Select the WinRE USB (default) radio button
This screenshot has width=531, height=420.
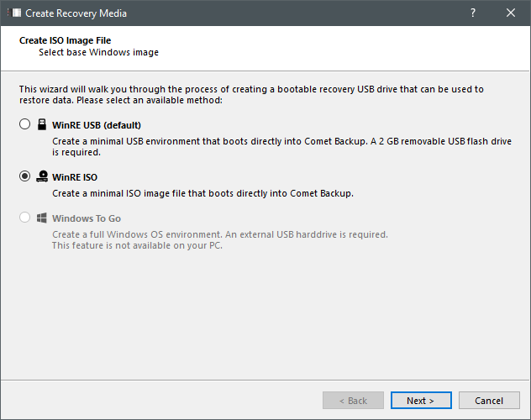pyautogui.click(x=24, y=125)
